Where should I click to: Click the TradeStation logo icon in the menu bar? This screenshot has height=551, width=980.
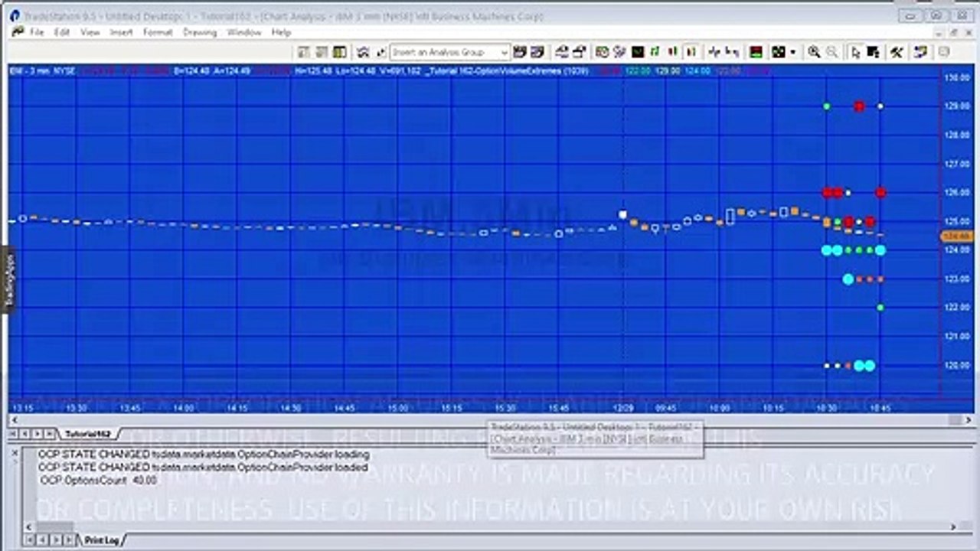18,32
